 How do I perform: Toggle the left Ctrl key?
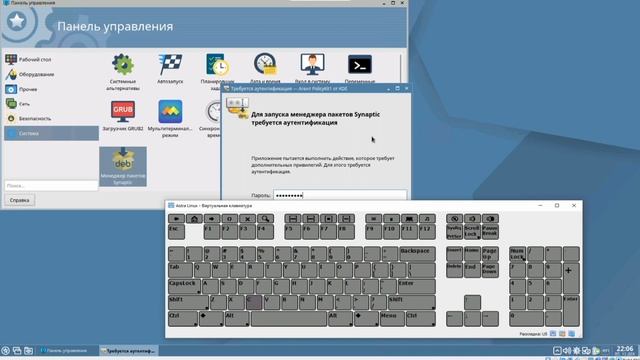click(183, 319)
